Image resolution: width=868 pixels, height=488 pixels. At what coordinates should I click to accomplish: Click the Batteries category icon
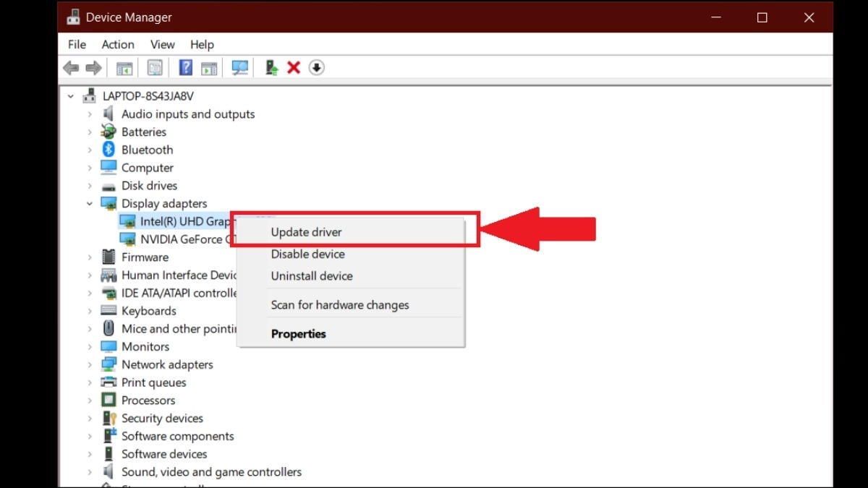click(109, 132)
